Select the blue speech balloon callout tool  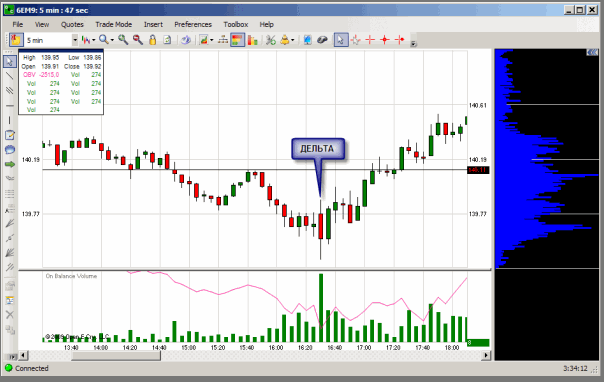(10, 150)
